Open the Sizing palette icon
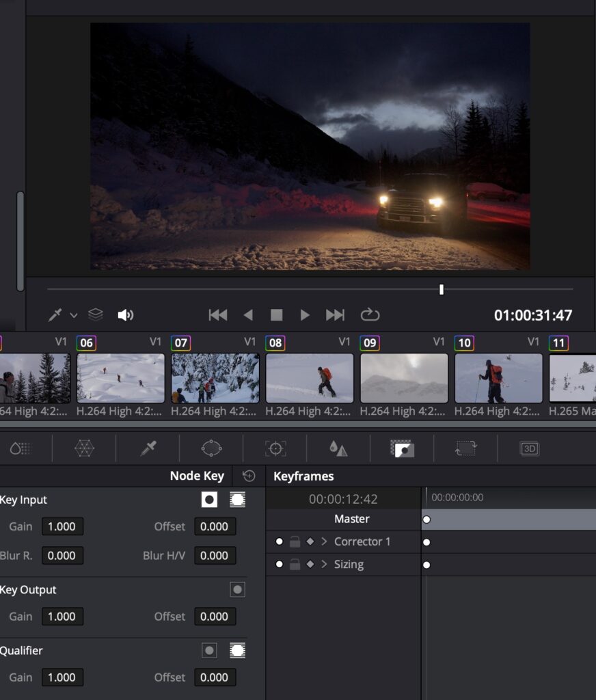The width and height of the screenshot is (596, 700). point(466,448)
